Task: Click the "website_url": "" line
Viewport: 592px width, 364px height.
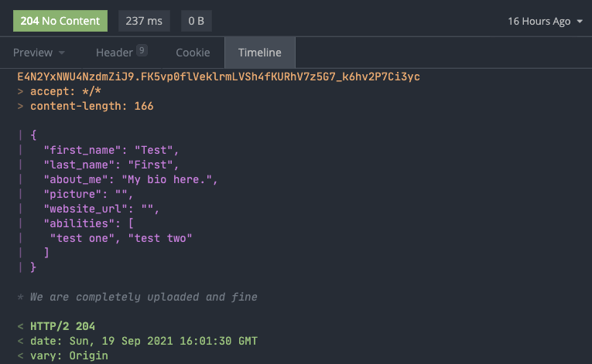Action: (101, 209)
